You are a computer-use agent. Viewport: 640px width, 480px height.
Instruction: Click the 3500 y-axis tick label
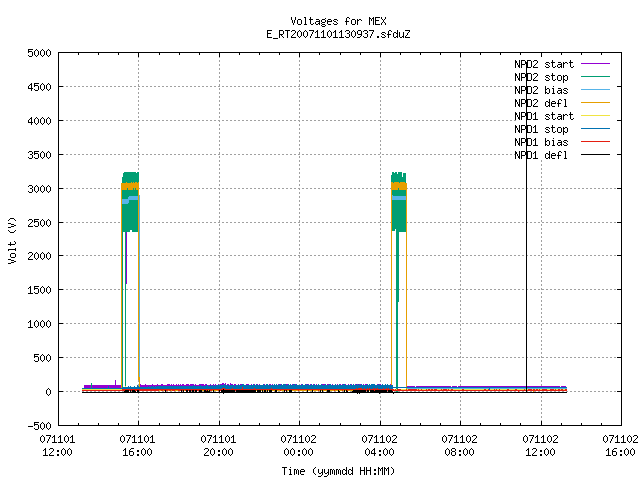[39, 155]
